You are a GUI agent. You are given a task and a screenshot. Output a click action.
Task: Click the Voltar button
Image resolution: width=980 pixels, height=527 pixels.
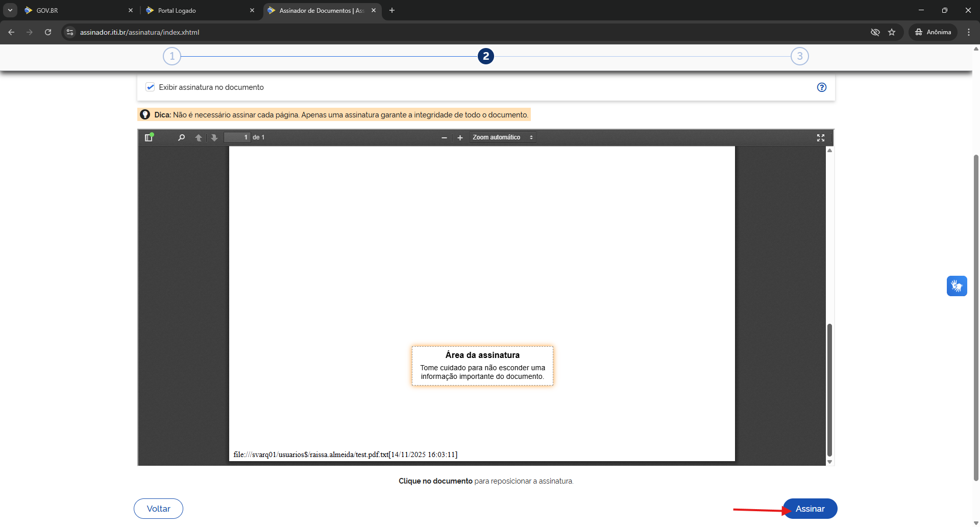pos(158,509)
